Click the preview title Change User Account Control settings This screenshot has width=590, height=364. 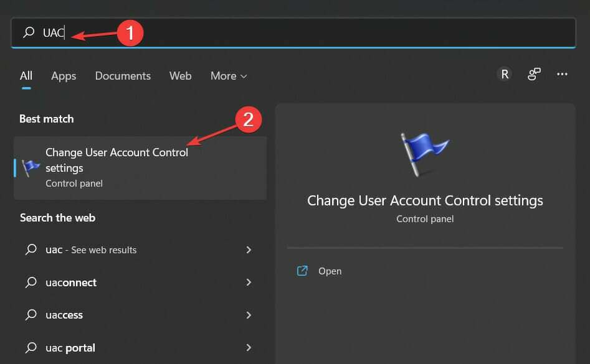coord(425,200)
